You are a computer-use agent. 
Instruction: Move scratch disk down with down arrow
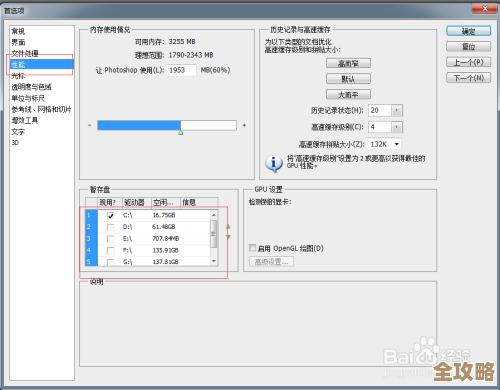tap(228, 237)
